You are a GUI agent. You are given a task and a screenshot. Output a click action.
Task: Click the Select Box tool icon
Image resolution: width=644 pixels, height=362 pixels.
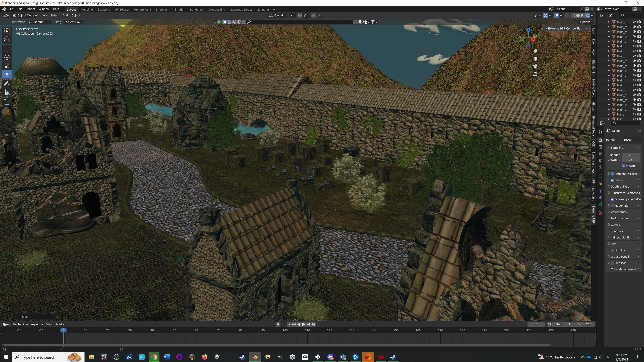(7, 31)
